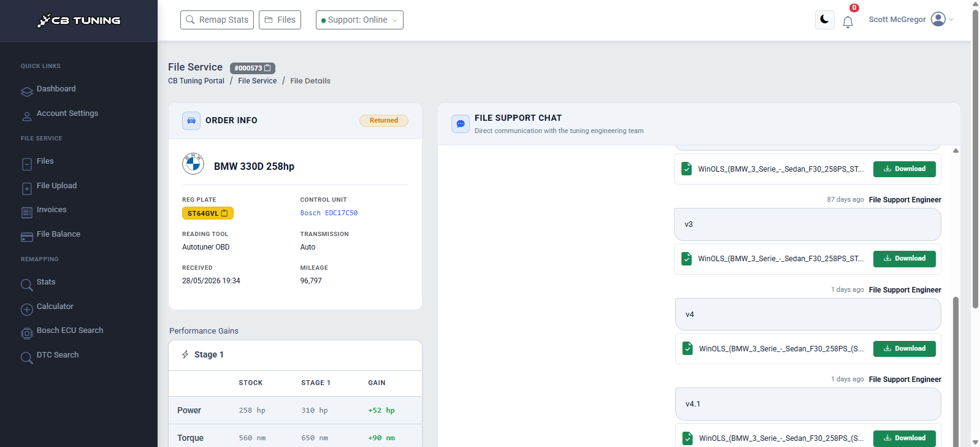Click the File Support Chat bubble icon
Image resolution: width=980 pixels, height=447 pixels.
pyautogui.click(x=461, y=124)
